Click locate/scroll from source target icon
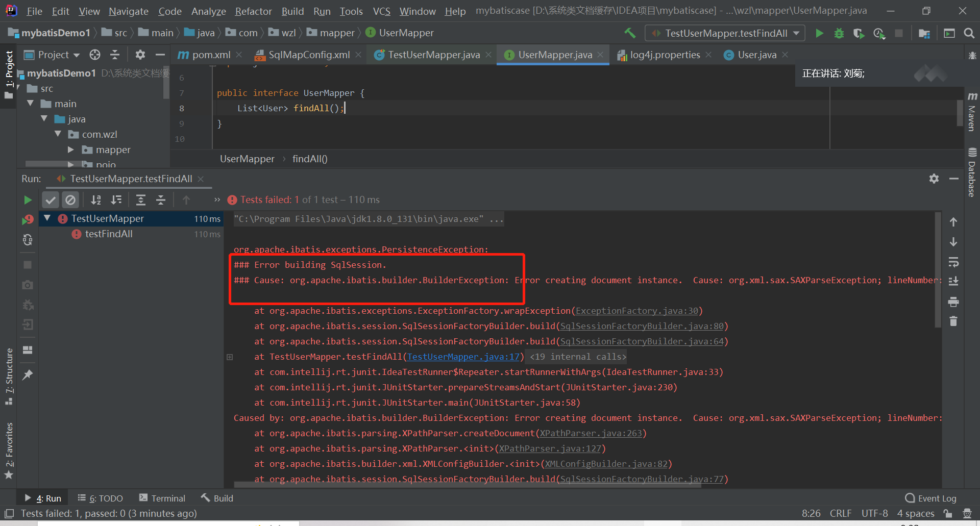 95,55
